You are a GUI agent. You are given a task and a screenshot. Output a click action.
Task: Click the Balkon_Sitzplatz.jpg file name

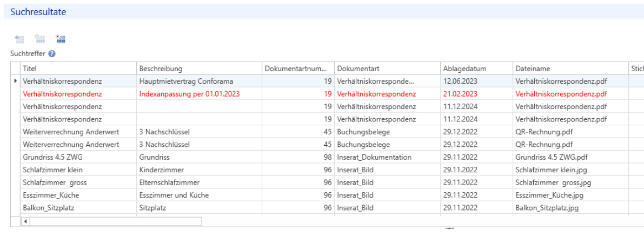(547, 208)
